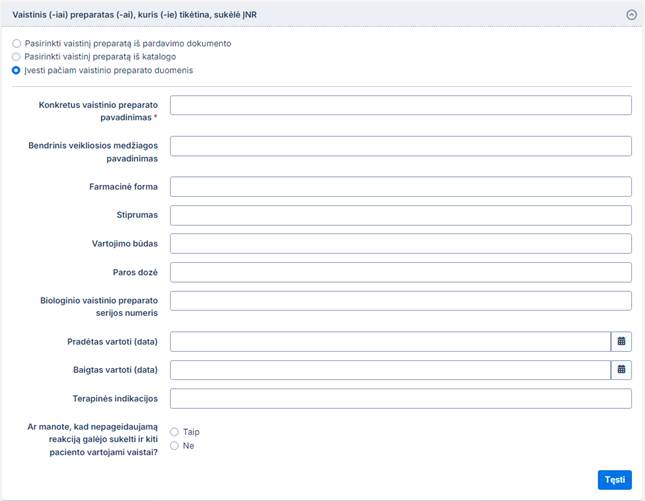Focus the Terapinės indikacijos field
The width and height of the screenshot is (645, 501).
tap(400, 399)
